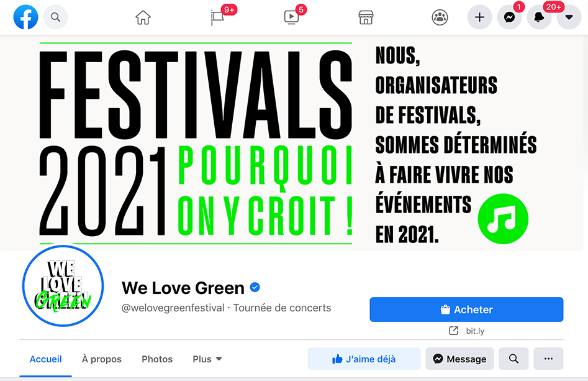This screenshot has height=381, width=588.
Task: Open the Watch video icon
Action: click(x=291, y=17)
